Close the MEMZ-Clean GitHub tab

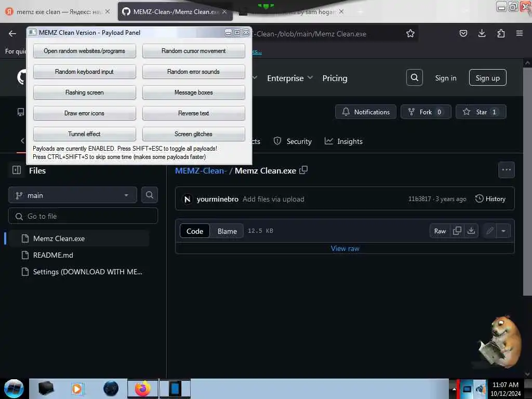pos(224,11)
